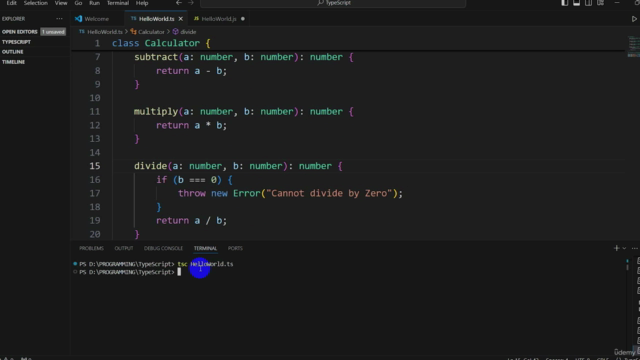This screenshot has height=360, width=640.
Task: Switch to the HelloWorld.ts tab
Action: coord(156,19)
